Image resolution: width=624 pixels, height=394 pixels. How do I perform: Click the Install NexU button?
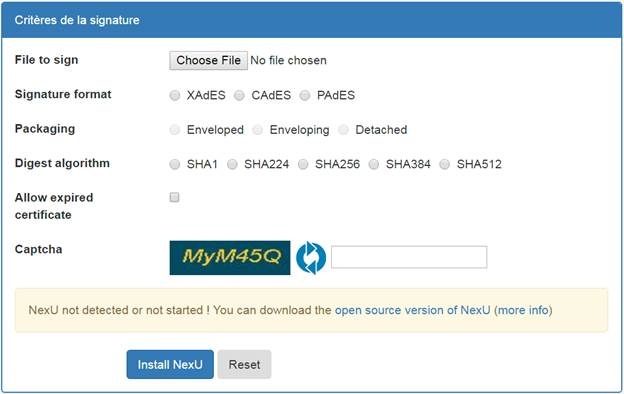[170, 365]
